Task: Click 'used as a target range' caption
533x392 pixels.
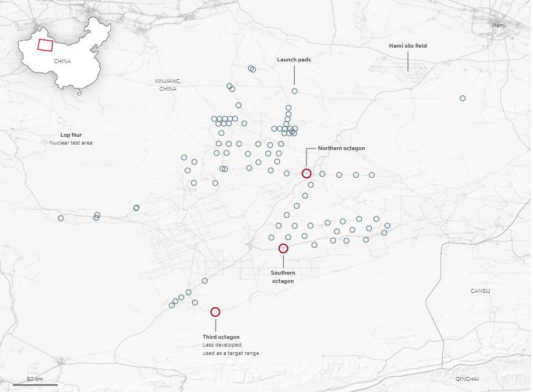Action: [x=231, y=353]
